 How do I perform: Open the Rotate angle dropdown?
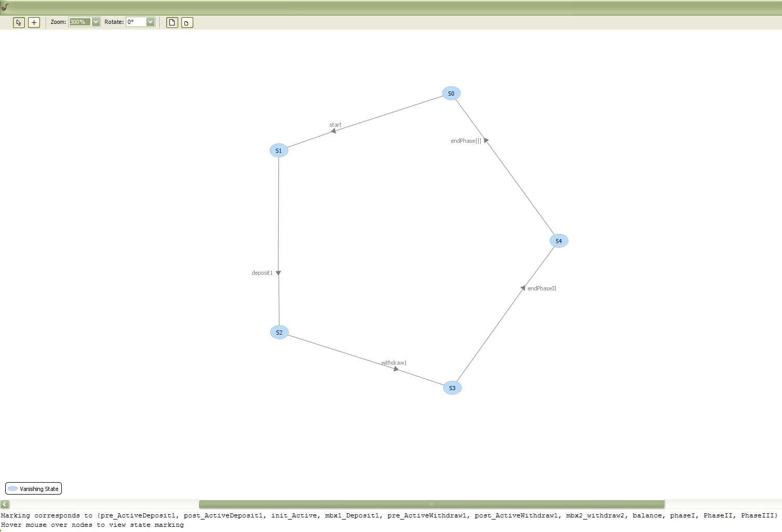click(x=151, y=22)
